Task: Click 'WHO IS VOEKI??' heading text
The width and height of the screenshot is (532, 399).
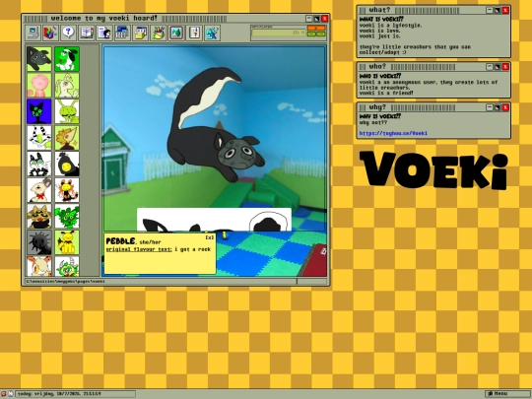Action: (x=380, y=76)
